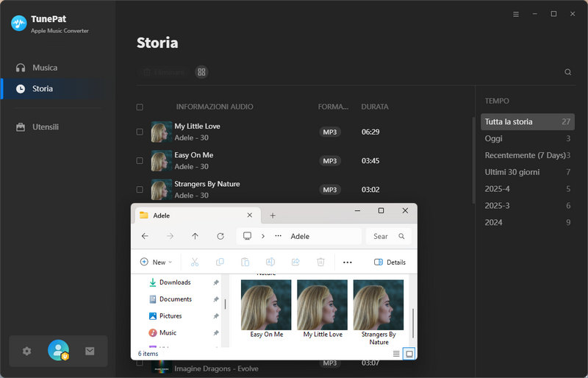588x378 pixels.
Task: Switch Explorer to details list view
Action: tap(396, 354)
